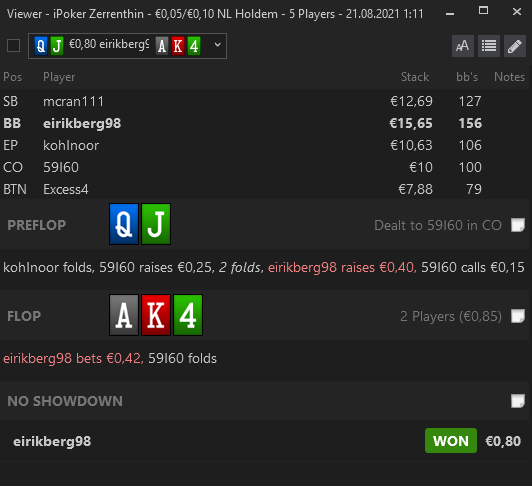Screen dimensions: 532x486
Task: Open the QJ €0,80 eirikberg hand combo box
Action: tap(127, 46)
